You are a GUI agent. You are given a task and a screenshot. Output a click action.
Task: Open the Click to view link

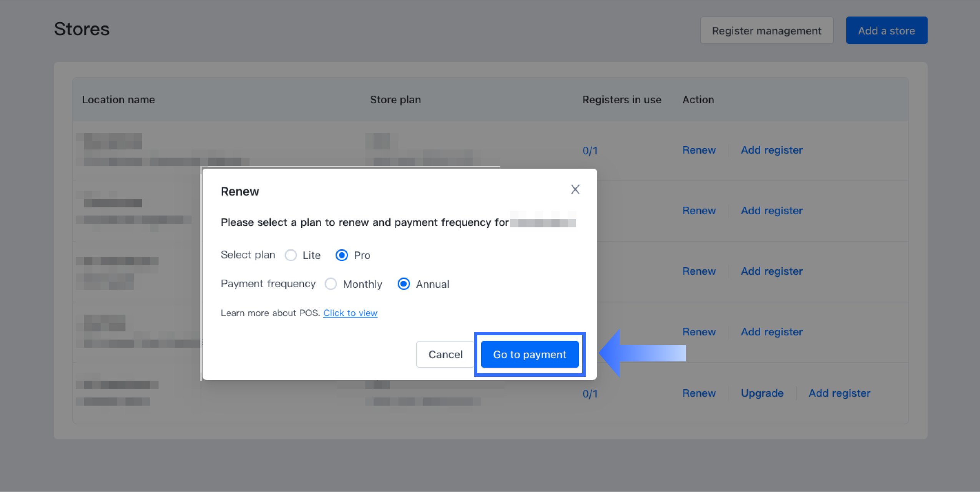(x=350, y=313)
